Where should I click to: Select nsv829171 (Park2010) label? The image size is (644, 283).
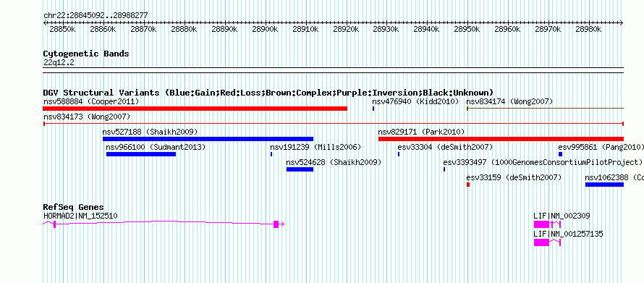tap(421, 132)
